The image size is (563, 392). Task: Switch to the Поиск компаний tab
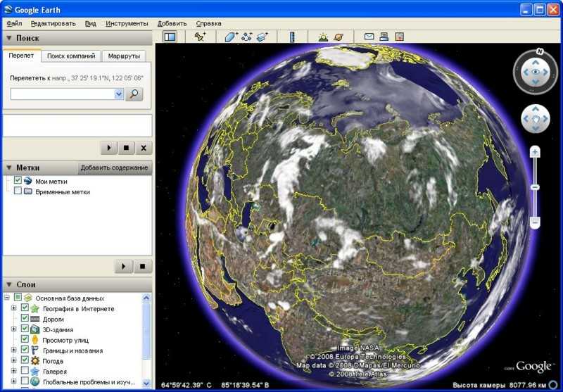coord(71,56)
